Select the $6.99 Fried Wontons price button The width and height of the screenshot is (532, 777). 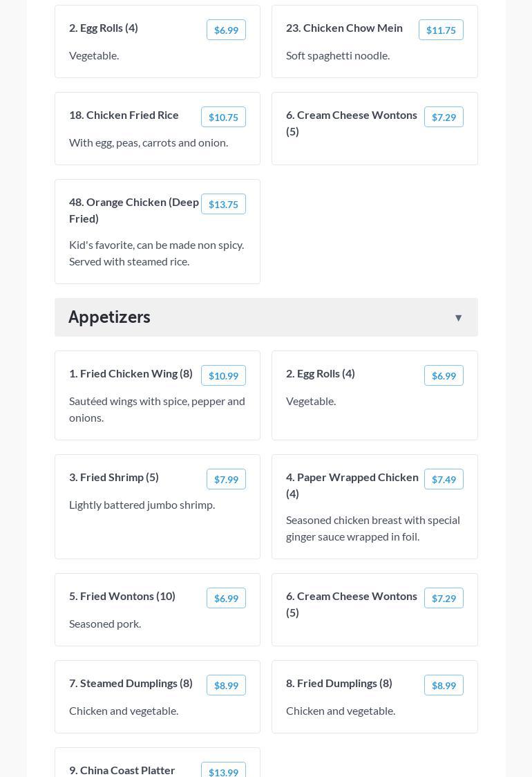[x=226, y=598]
